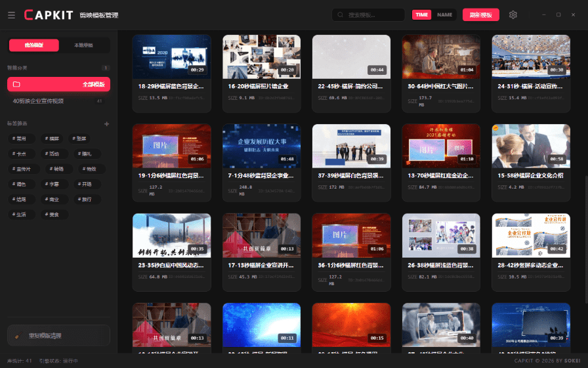Screen dimensions: 588x368
Task: Switch to the 我的模版 tab
Action: coord(33,45)
